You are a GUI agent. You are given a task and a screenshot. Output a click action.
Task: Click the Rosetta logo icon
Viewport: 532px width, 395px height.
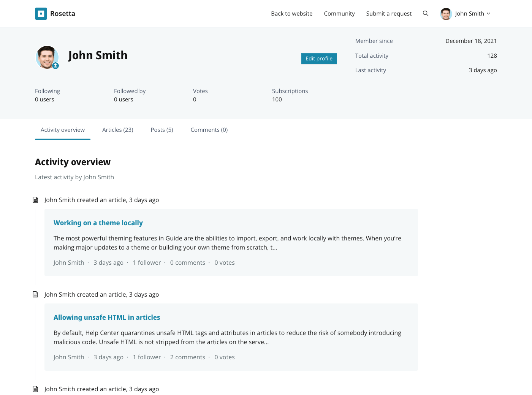(x=41, y=14)
